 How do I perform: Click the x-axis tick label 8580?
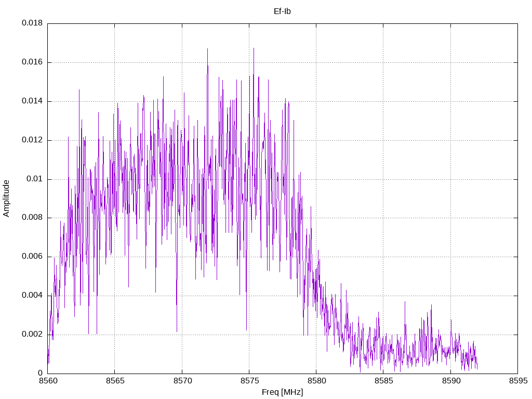(x=316, y=381)
